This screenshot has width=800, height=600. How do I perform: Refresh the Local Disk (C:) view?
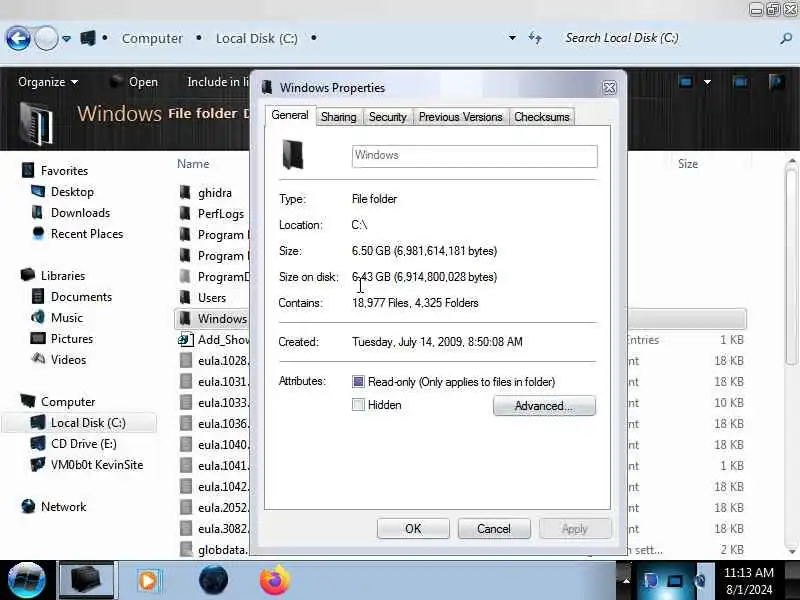pyautogui.click(x=535, y=38)
